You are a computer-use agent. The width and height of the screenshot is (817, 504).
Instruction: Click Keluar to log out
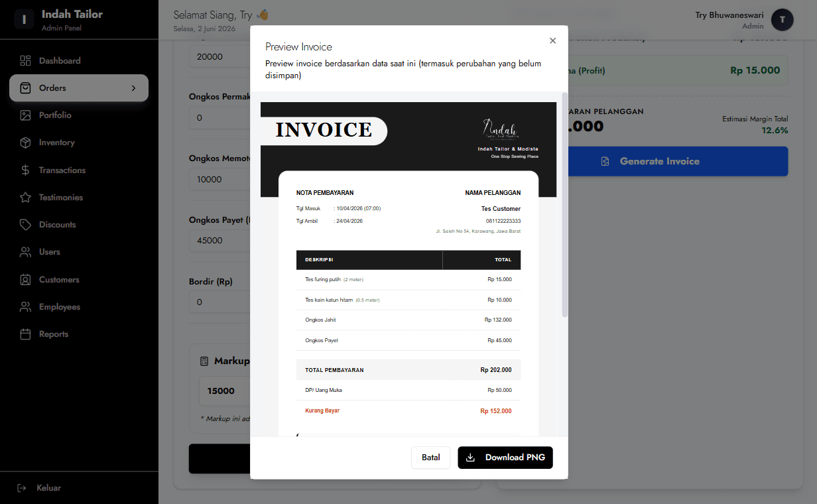(48, 488)
